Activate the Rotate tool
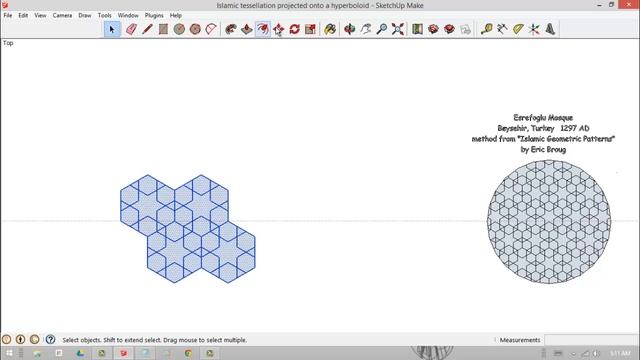 tap(295, 29)
